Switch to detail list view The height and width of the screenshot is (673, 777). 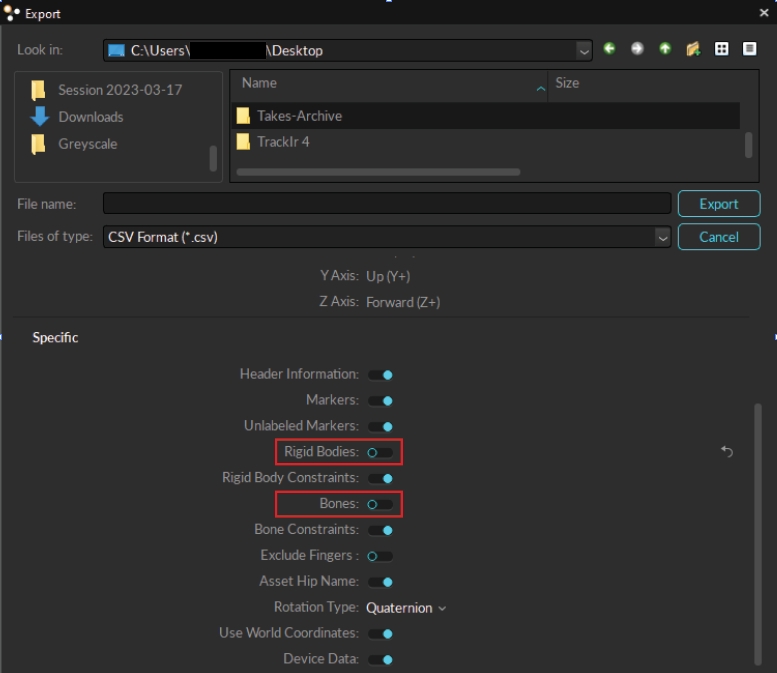pos(749,49)
